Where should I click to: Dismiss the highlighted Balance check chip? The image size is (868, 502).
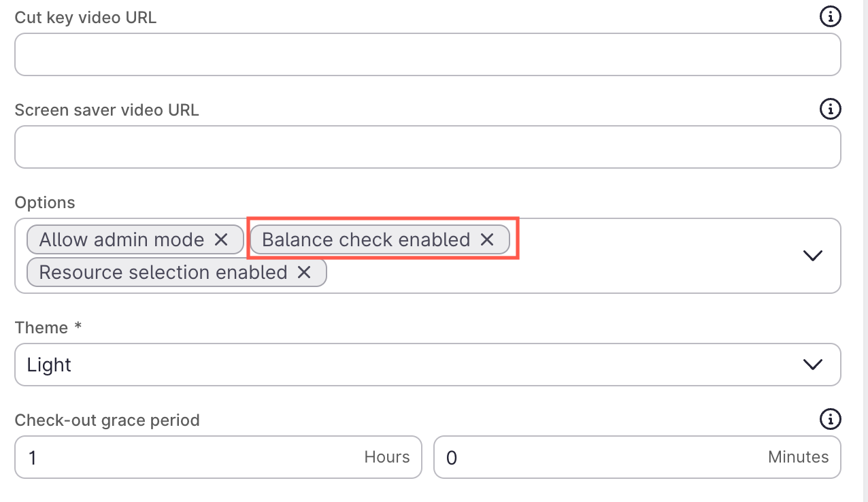[487, 239]
